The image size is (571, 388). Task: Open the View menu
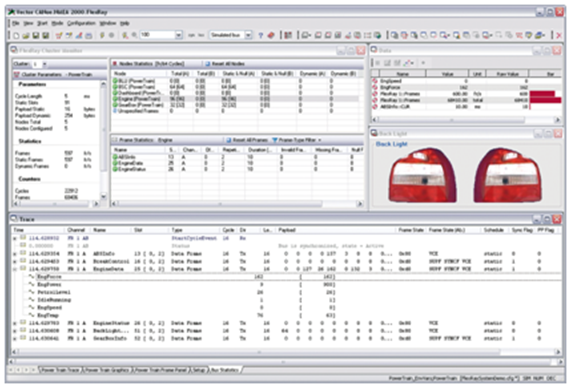pyautogui.click(x=28, y=23)
